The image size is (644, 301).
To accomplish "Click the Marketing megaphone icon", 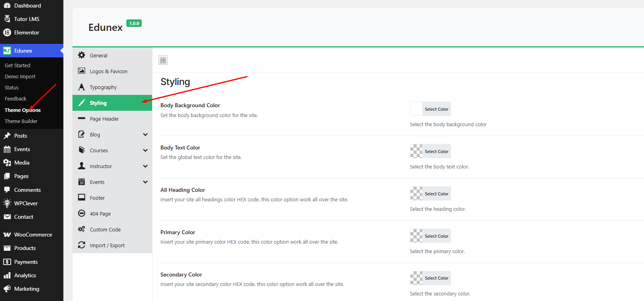I will [x=7, y=289].
